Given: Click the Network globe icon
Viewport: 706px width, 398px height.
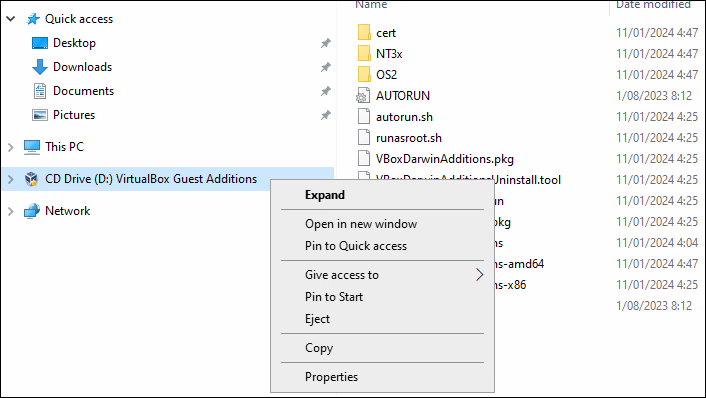Looking at the screenshot, I should (x=32, y=211).
